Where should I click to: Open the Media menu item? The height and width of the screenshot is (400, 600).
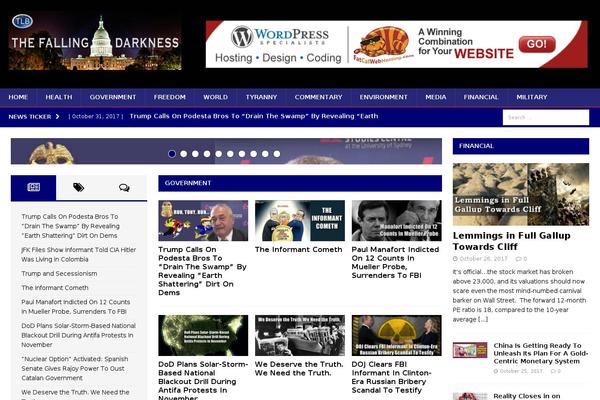(x=435, y=97)
